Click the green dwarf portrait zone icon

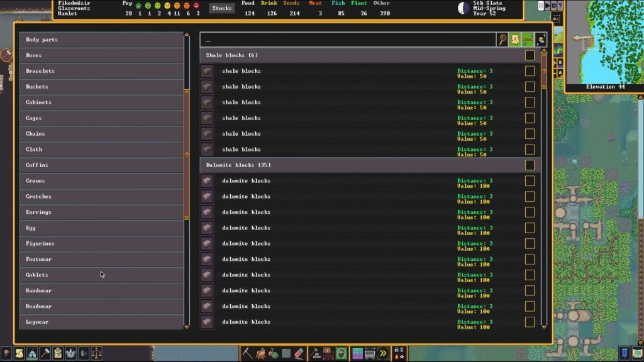pos(341,353)
